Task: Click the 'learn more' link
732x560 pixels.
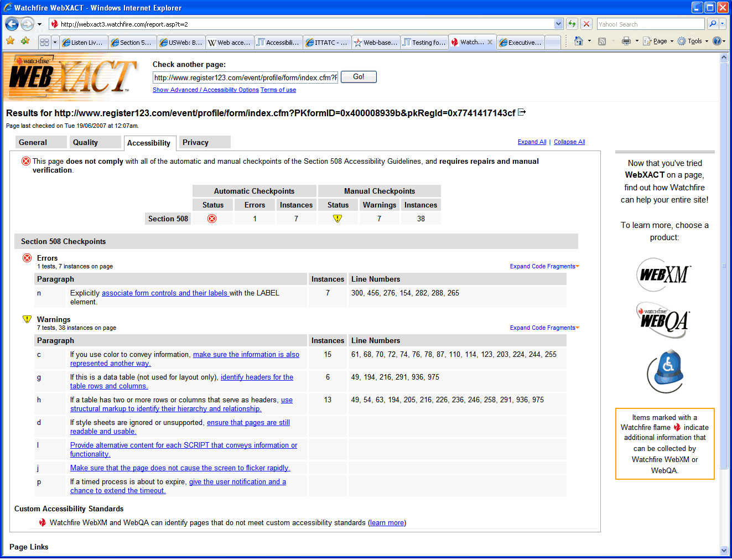Action: 387,522
